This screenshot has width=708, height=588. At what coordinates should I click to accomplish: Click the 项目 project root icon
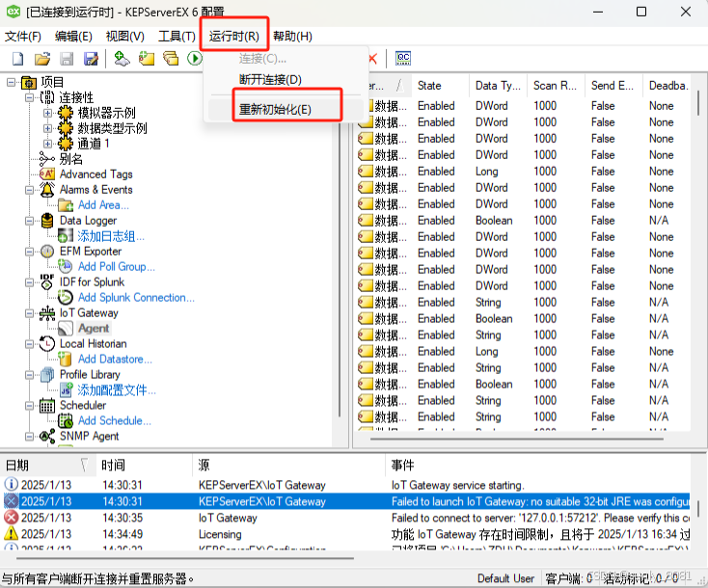pos(29,82)
